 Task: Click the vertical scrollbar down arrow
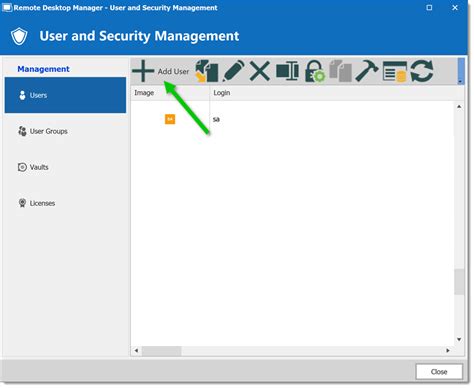459,339
